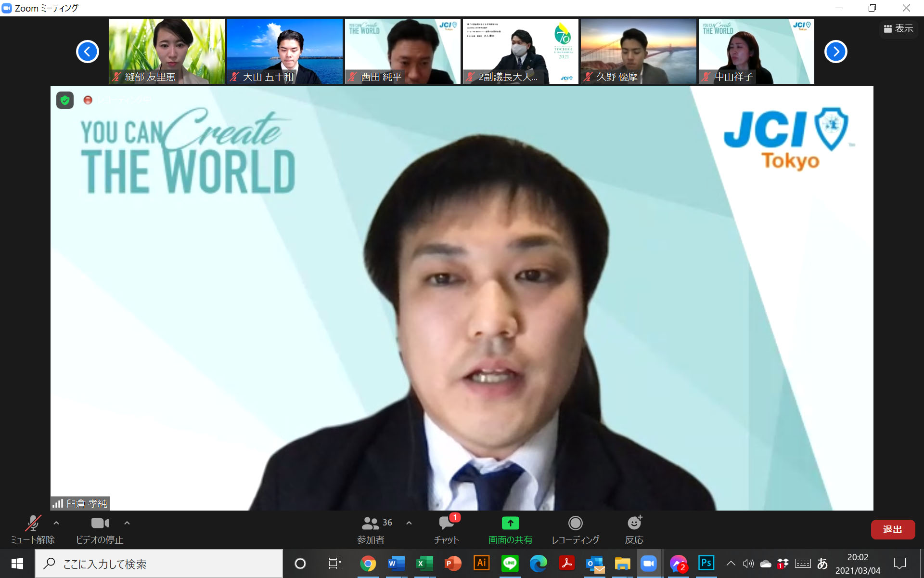
Task: Stop video with camera button
Action: click(x=100, y=523)
